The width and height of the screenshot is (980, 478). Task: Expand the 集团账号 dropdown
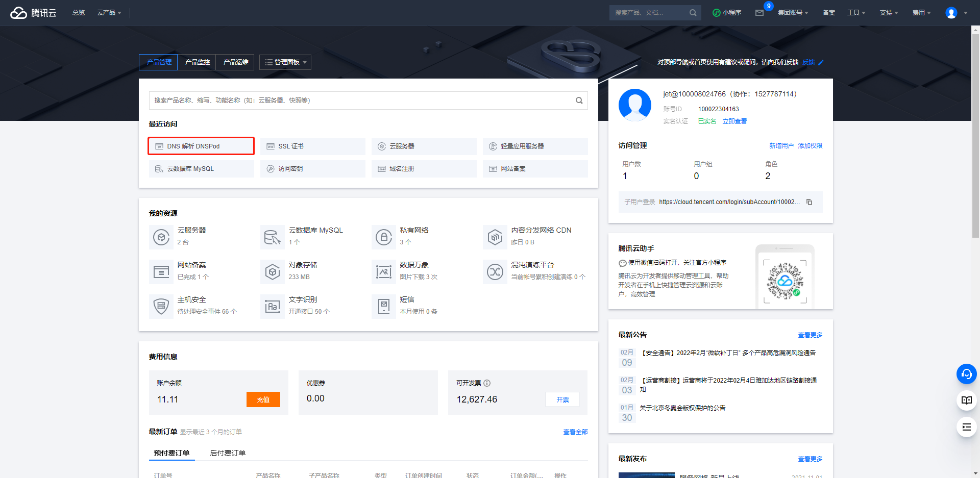click(793, 13)
